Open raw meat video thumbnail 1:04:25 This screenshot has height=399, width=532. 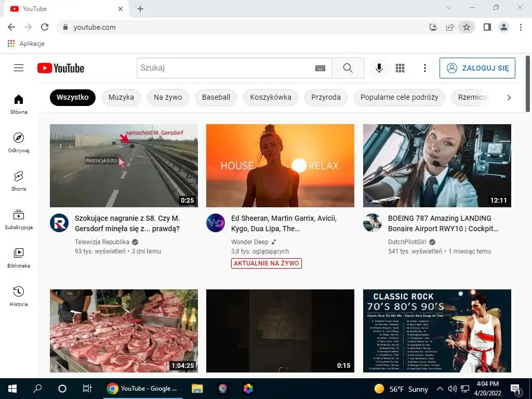pos(124,331)
